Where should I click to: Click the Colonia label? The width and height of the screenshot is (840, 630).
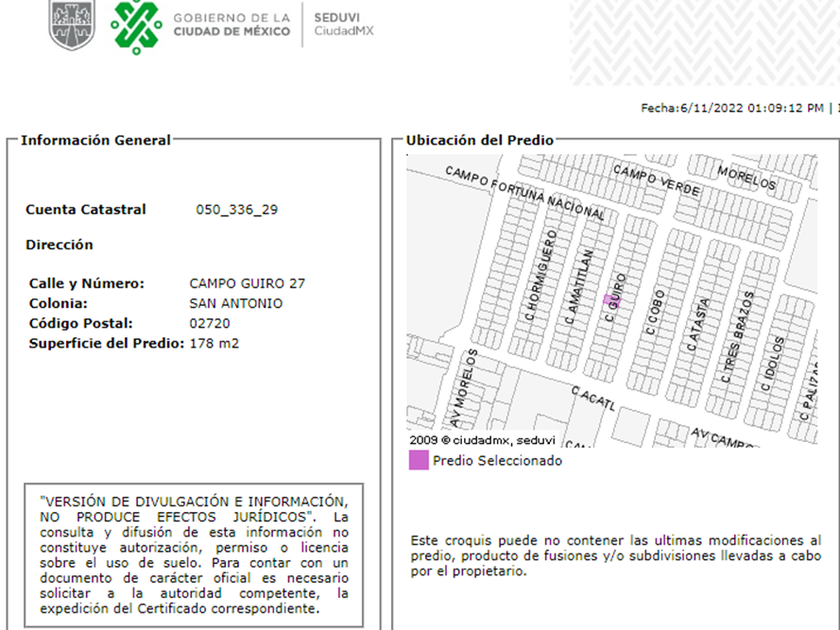58,304
